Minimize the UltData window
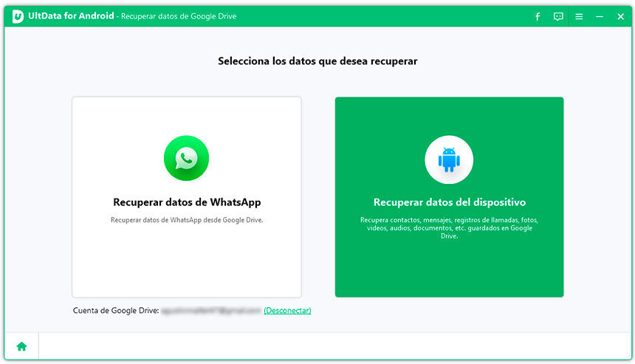 point(600,16)
